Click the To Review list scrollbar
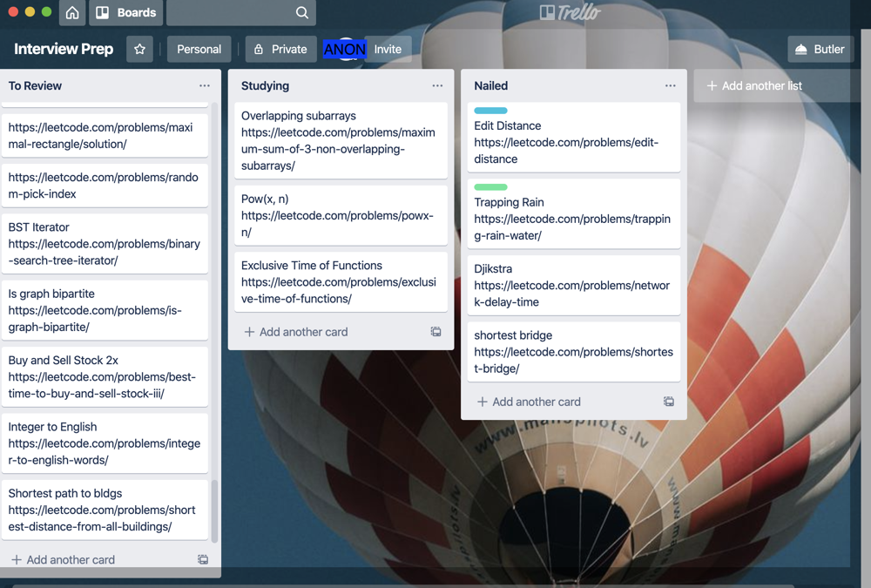This screenshot has height=588, width=871. pos(214,511)
